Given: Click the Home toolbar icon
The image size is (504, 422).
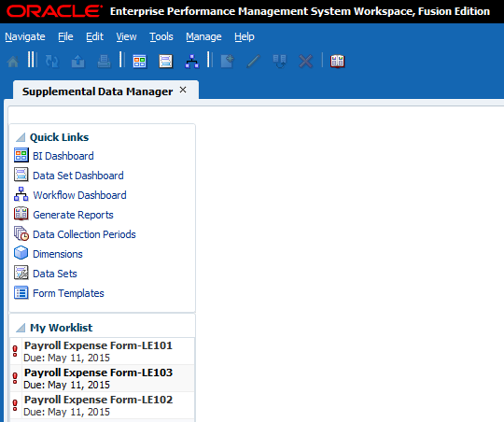Looking at the screenshot, I should [x=13, y=61].
